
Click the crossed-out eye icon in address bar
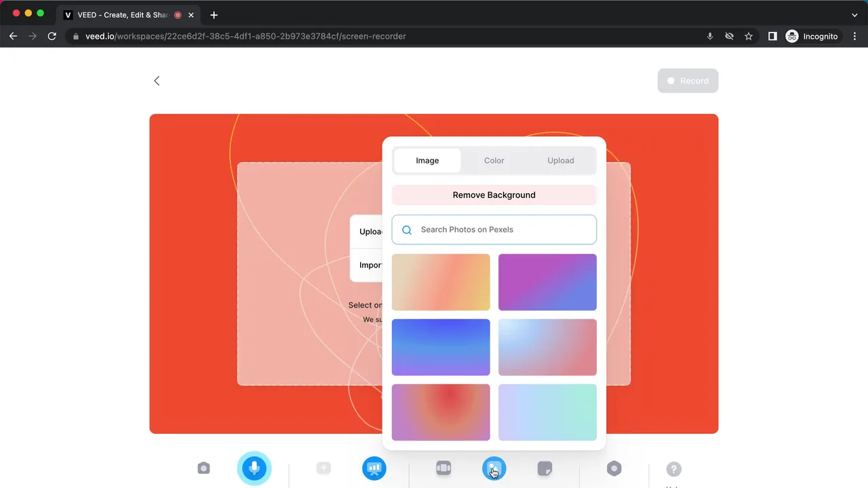(729, 37)
